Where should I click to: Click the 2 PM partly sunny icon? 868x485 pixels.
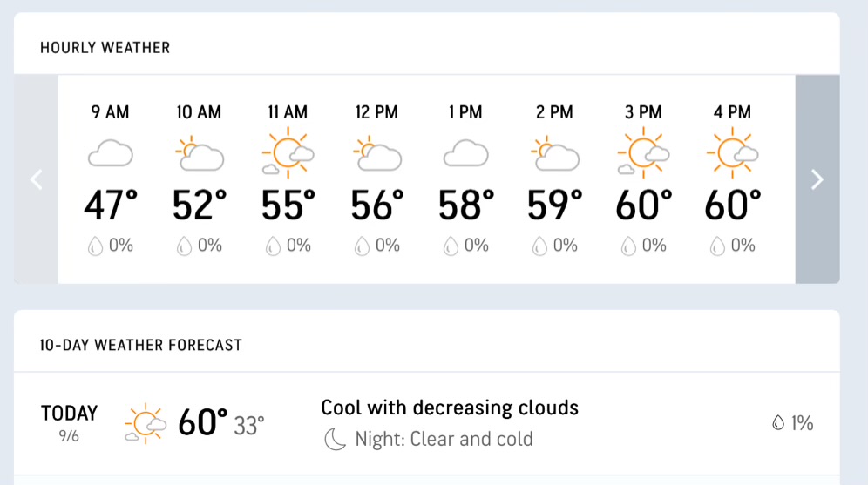pos(555,154)
